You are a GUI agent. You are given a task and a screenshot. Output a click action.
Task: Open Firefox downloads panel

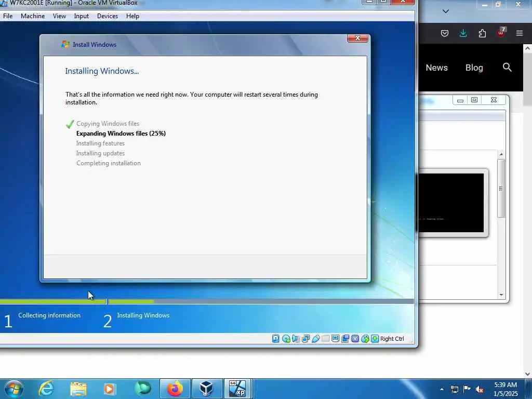463,33
